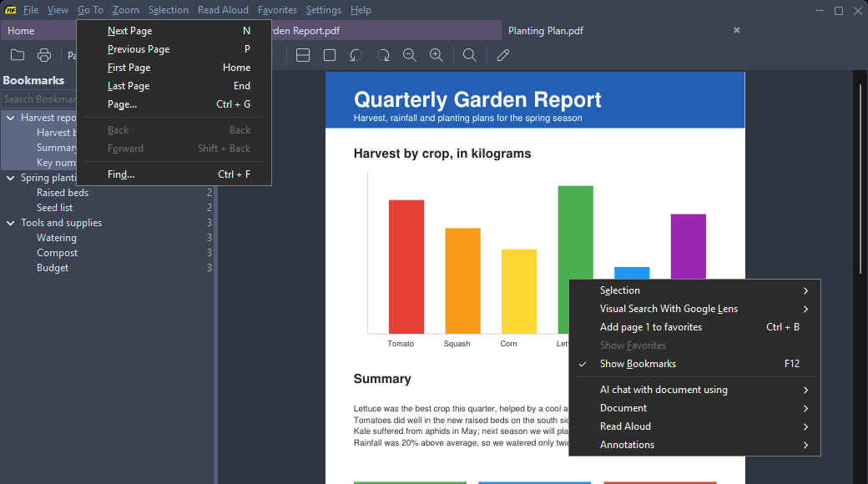Go to the Raised beds bookmark
Screen dimensions: 868x484
[63, 193]
